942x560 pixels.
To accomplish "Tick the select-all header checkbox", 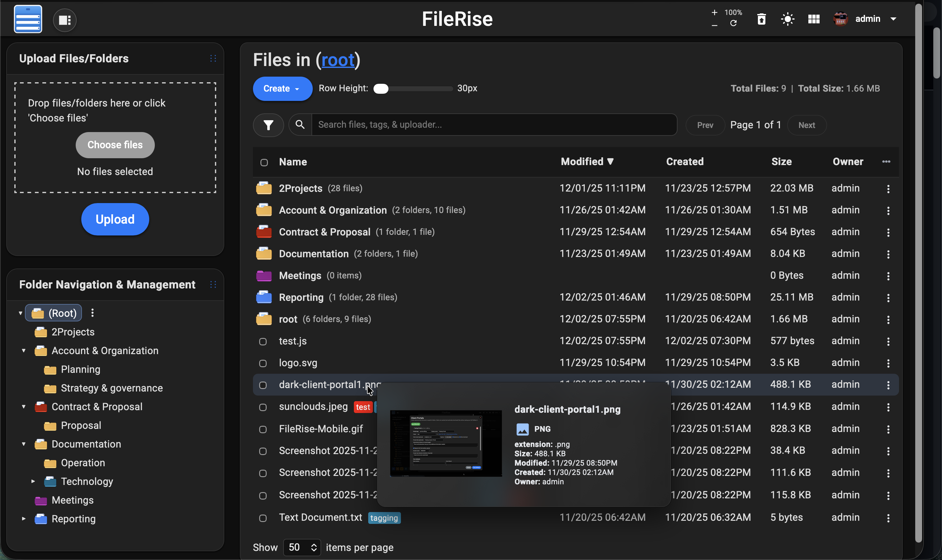I will 264,162.
